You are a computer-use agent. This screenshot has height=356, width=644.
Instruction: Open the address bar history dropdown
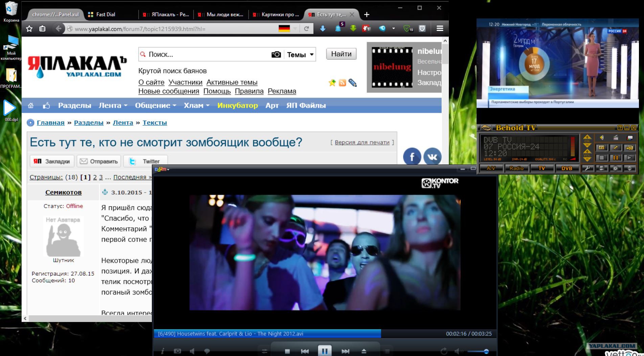pos(295,29)
